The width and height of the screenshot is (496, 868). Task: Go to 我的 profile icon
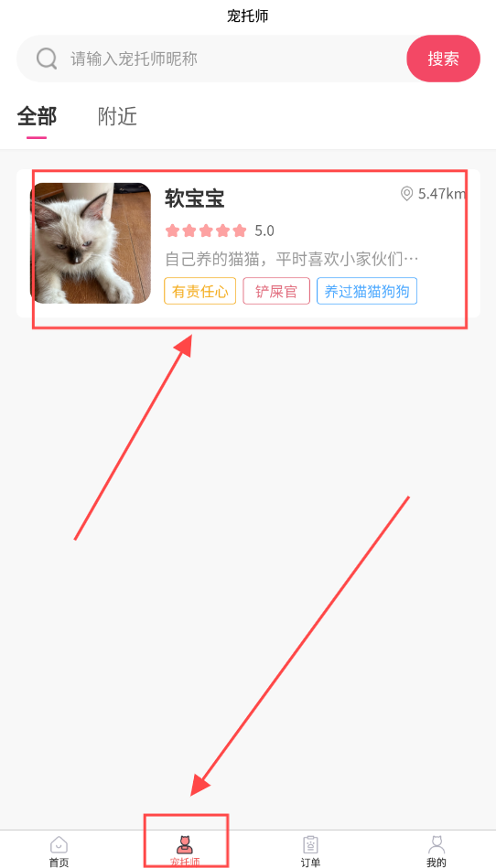click(x=437, y=844)
